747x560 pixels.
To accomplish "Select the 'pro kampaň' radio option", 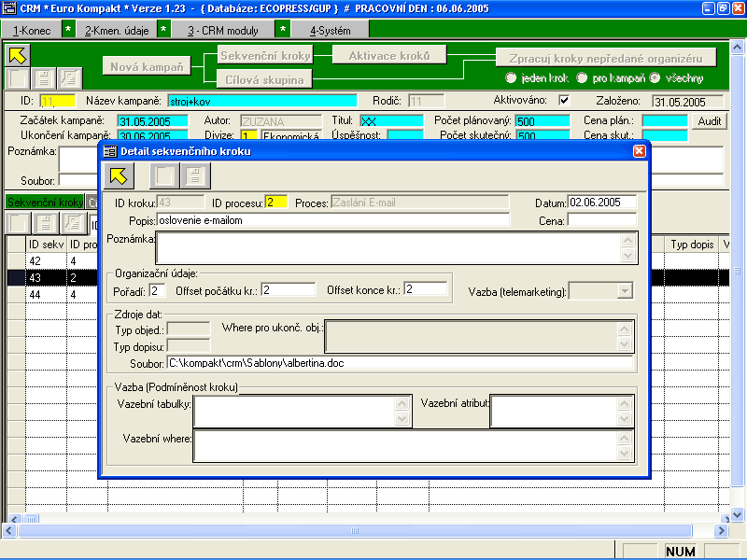I will (583, 77).
